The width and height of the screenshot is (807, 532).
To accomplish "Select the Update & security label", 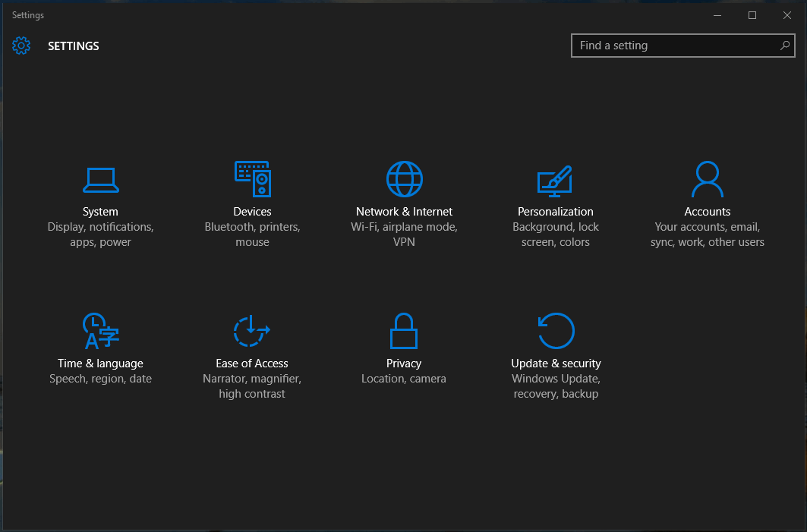I will [556, 364].
